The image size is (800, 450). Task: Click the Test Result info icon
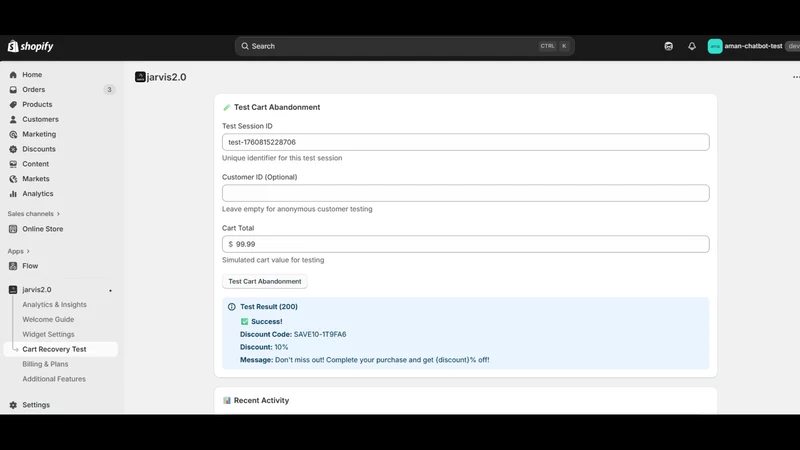232,307
